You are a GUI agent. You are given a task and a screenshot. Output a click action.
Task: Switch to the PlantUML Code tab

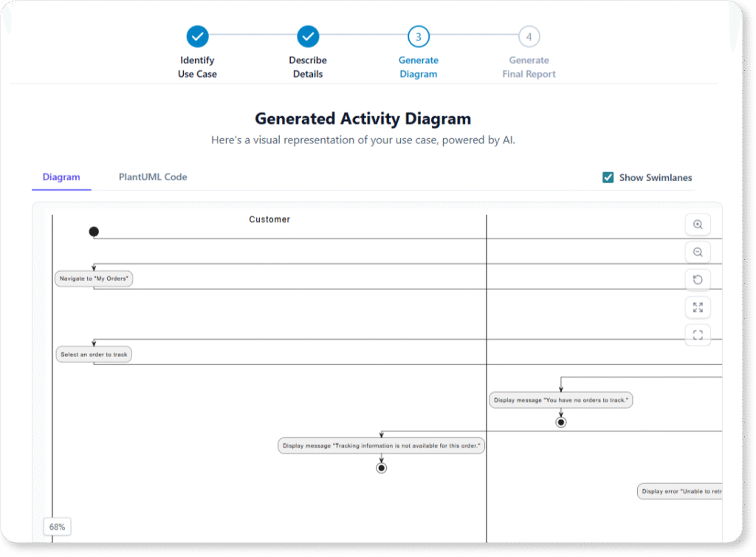pyautogui.click(x=152, y=177)
